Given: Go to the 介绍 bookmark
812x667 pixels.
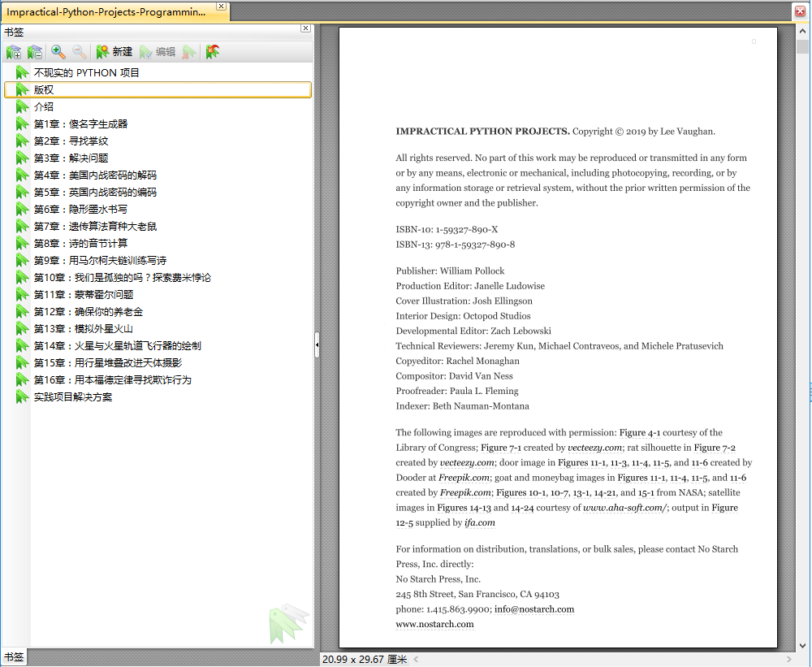Looking at the screenshot, I should coord(44,106).
